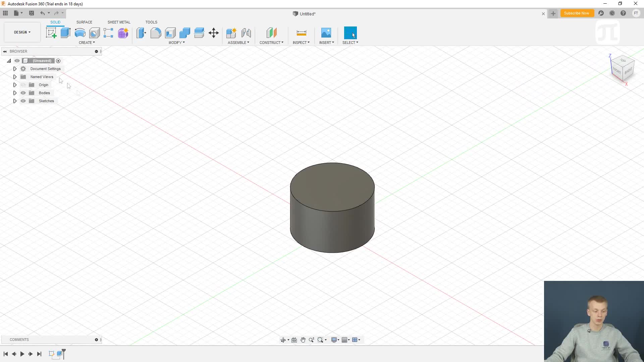Select the Revolve tool
Viewport: 644px width, 362px height.
(80, 33)
